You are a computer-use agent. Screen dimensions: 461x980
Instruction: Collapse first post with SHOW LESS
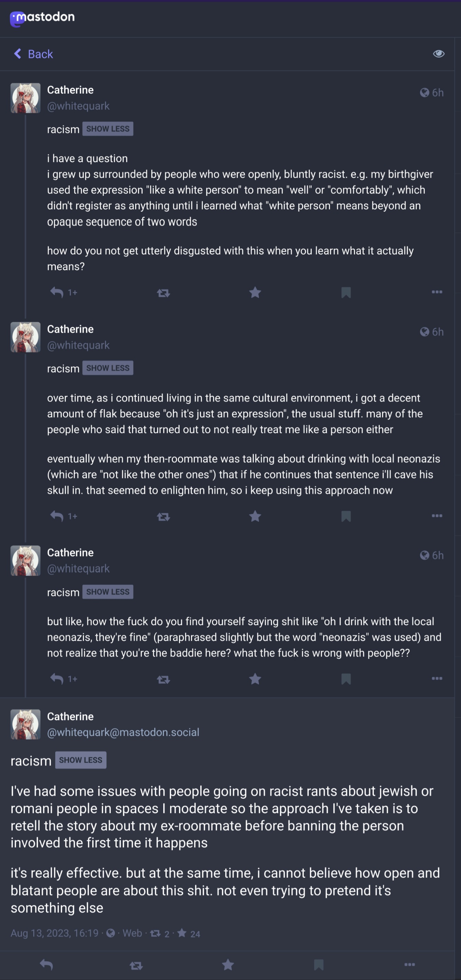tap(108, 129)
